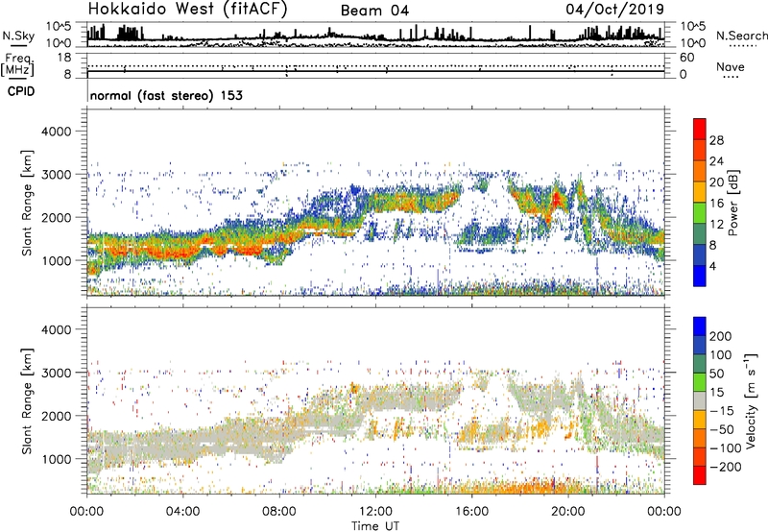Click the "Hokkaido West (fitACF)" title
768x532 pixels.
click(187, 9)
